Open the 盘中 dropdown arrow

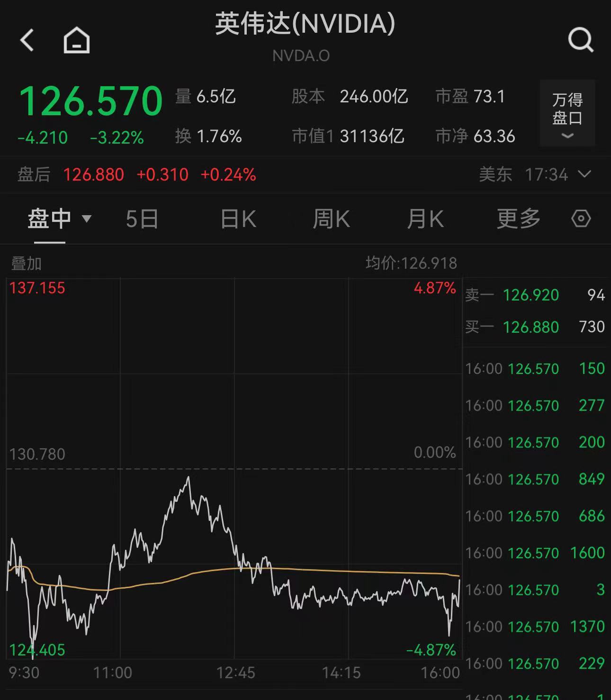87,218
